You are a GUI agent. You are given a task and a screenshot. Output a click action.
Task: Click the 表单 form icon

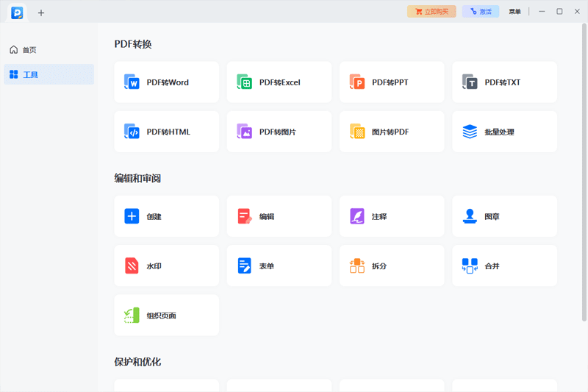(245, 266)
